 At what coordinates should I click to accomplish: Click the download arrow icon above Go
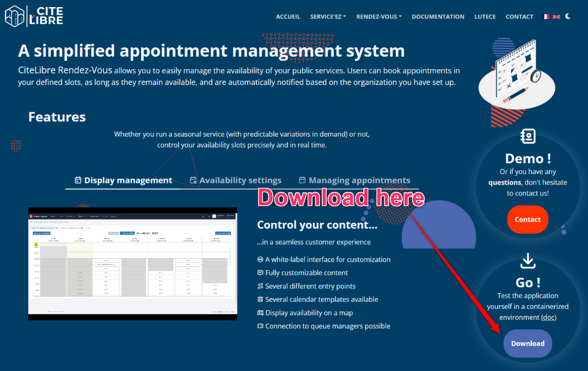point(528,261)
